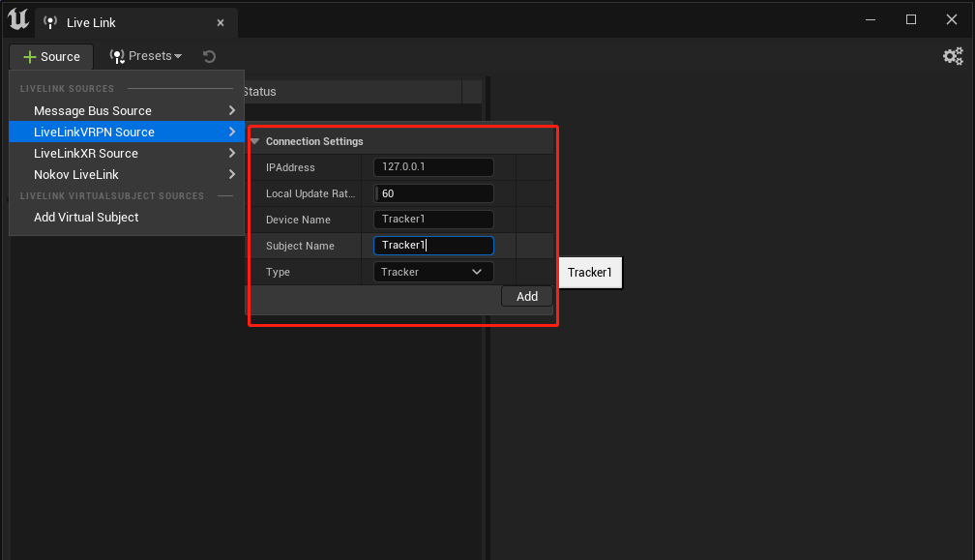The image size is (975, 560).
Task: Click the Device Name input field
Action: click(433, 220)
